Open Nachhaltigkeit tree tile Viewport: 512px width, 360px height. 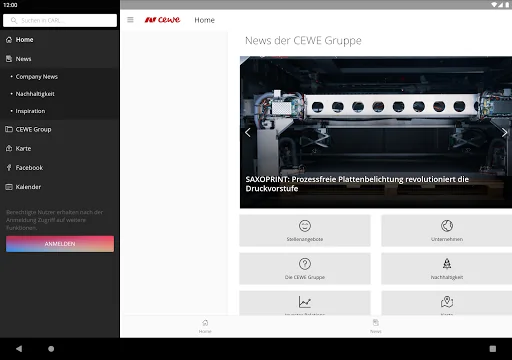click(x=447, y=269)
